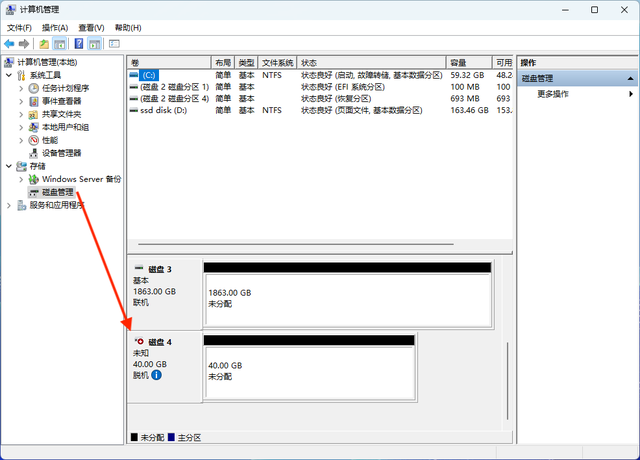The height and width of the screenshot is (460, 640).
Task: Toggle the show/hide Action pane icon
Action: 95,44
